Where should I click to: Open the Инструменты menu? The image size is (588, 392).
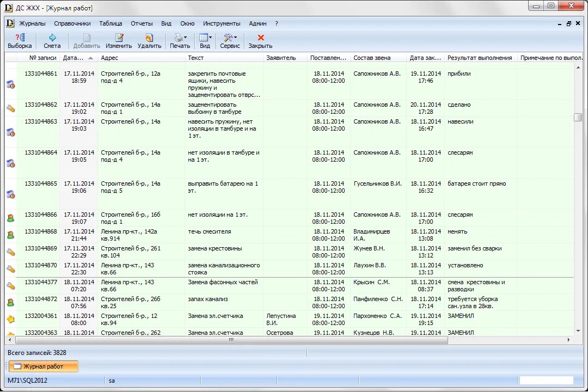pos(222,23)
